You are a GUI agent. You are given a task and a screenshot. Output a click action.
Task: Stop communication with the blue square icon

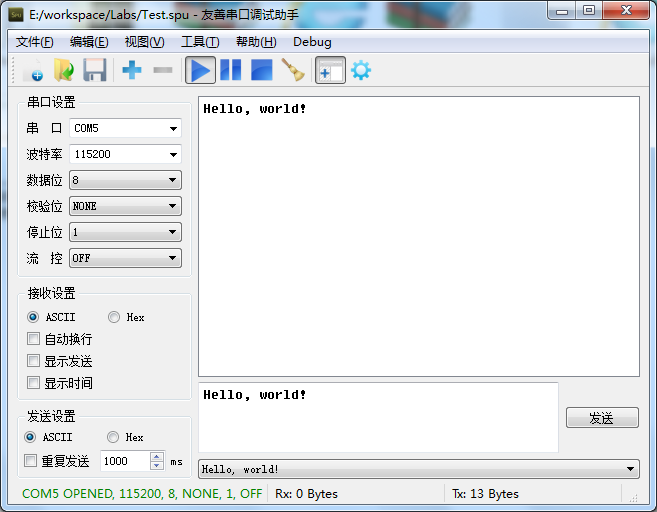click(x=261, y=70)
